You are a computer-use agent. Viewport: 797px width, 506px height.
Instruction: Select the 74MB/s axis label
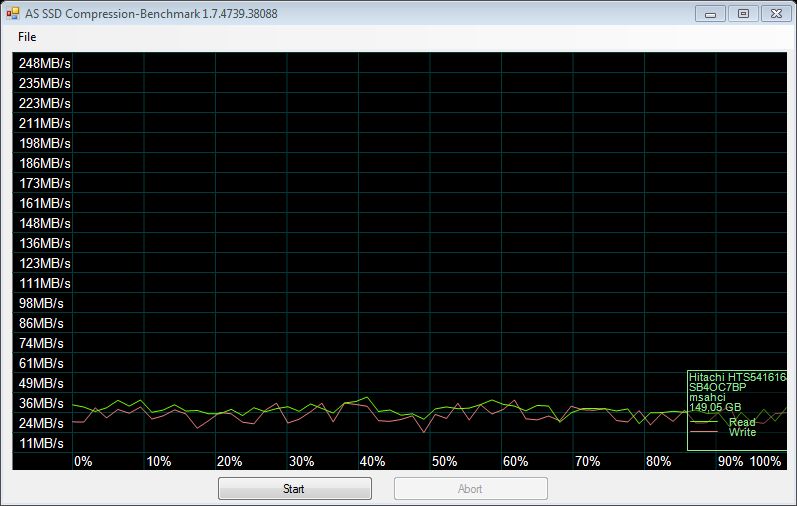41,343
